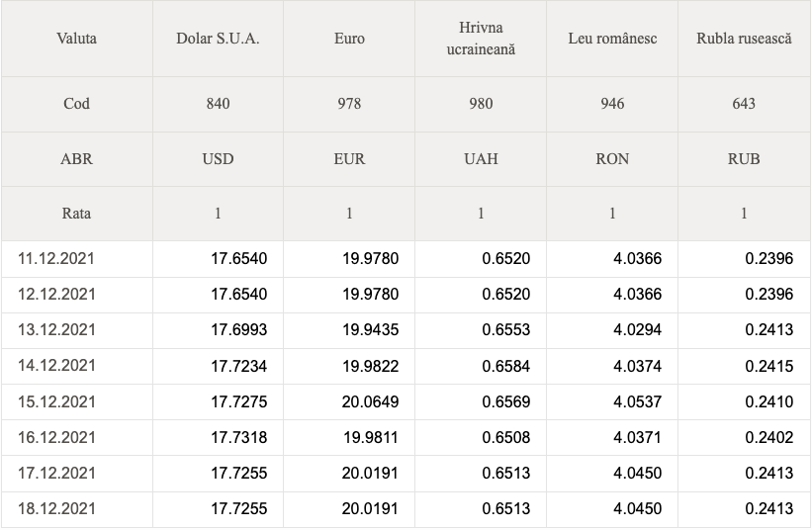Image resolution: width=812 pixels, height=530 pixels.
Task: Select the 11.12.2021 date row
Action: click(x=406, y=259)
